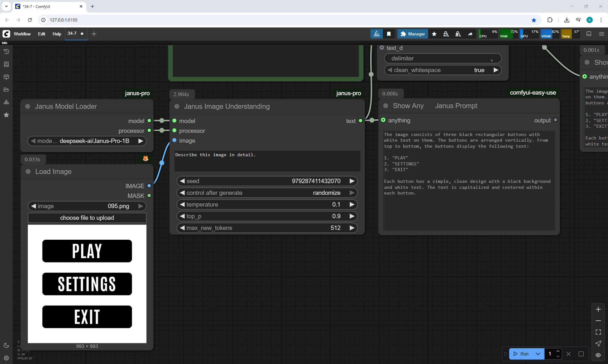Click the bookmark icon in top toolbar
This screenshot has height=364, width=608.
point(389,34)
